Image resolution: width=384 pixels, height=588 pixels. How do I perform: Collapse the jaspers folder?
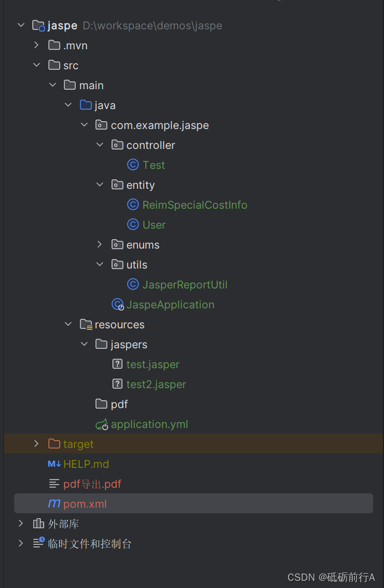(84, 344)
